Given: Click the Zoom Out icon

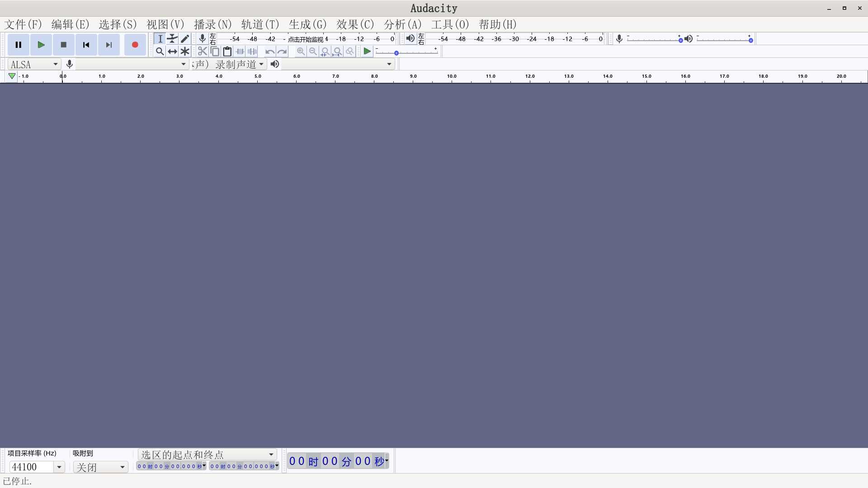Looking at the screenshot, I should [x=313, y=52].
